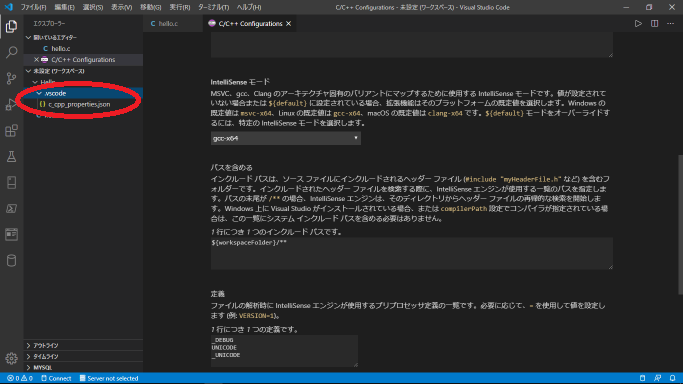Viewport: 683px width, 384px height.
Task: Open c_cpp_properties.json file
Action: [83, 104]
